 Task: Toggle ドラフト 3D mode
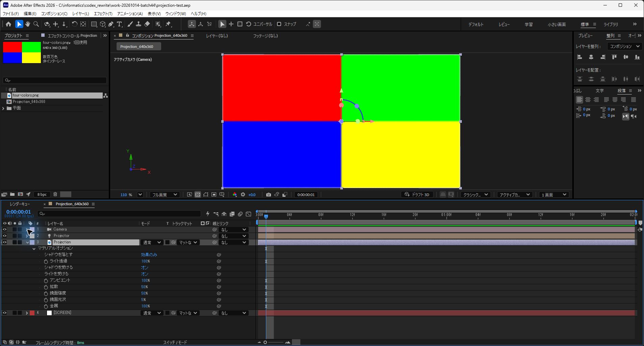tap(417, 195)
